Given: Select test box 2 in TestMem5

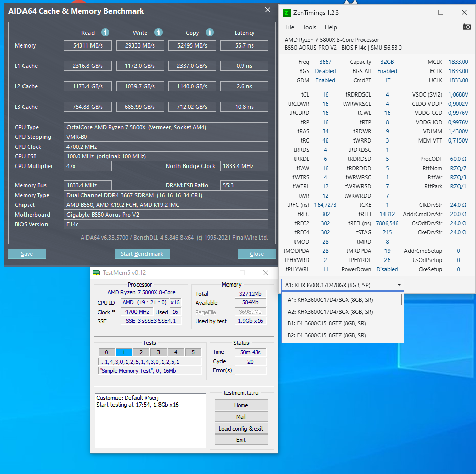Looking at the screenshot, I should pyautogui.click(x=141, y=352).
